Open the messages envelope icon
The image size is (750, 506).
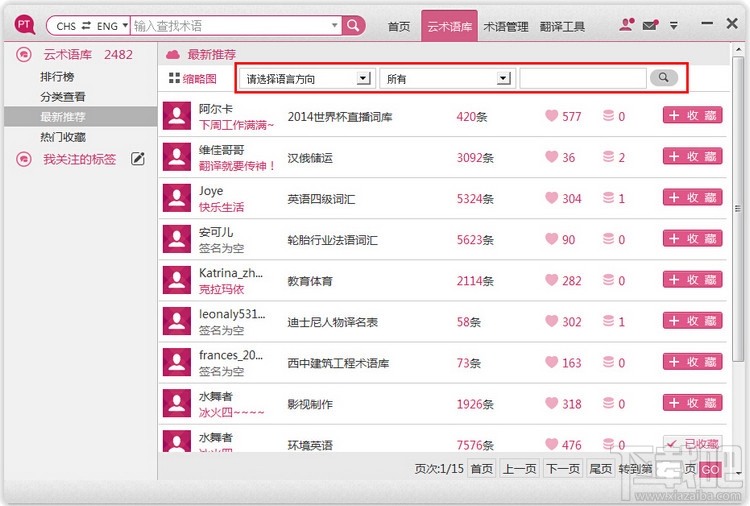coord(650,25)
